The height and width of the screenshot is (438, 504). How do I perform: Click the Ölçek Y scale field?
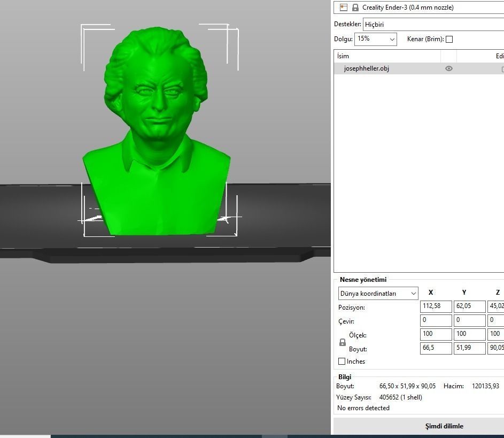click(x=469, y=334)
